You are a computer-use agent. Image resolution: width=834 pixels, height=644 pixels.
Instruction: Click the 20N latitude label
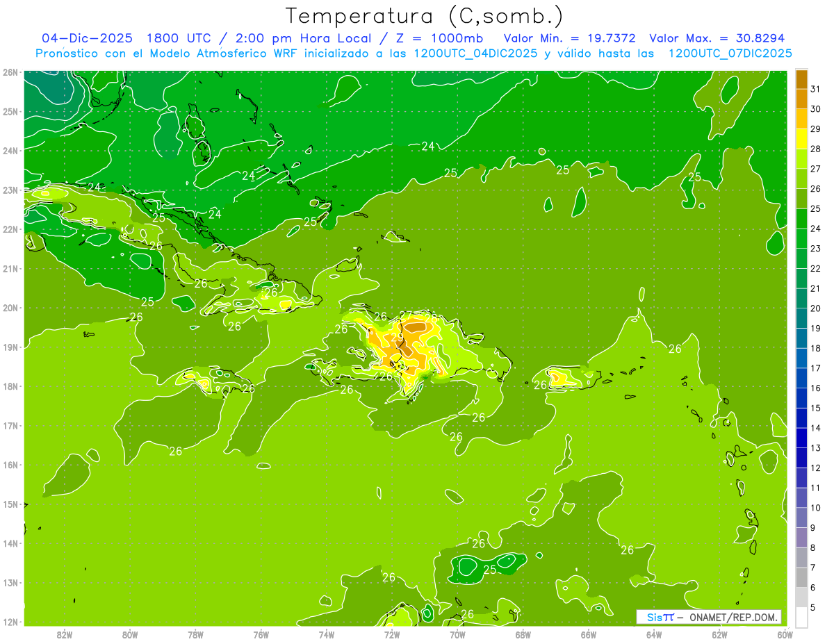(10, 308)
